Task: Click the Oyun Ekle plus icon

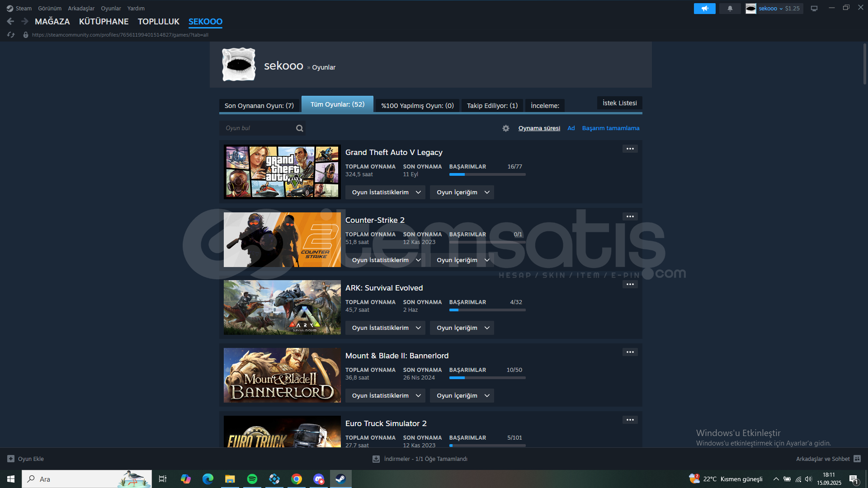Action: pyautogui.click(x=11, y=459)
